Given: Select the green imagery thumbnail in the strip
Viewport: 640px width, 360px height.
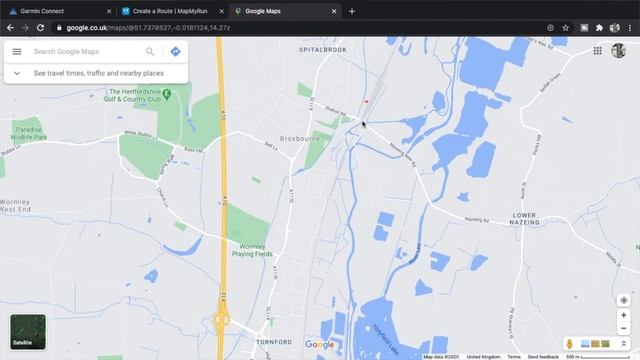Looking at the screenshot, I should (605, 344).
